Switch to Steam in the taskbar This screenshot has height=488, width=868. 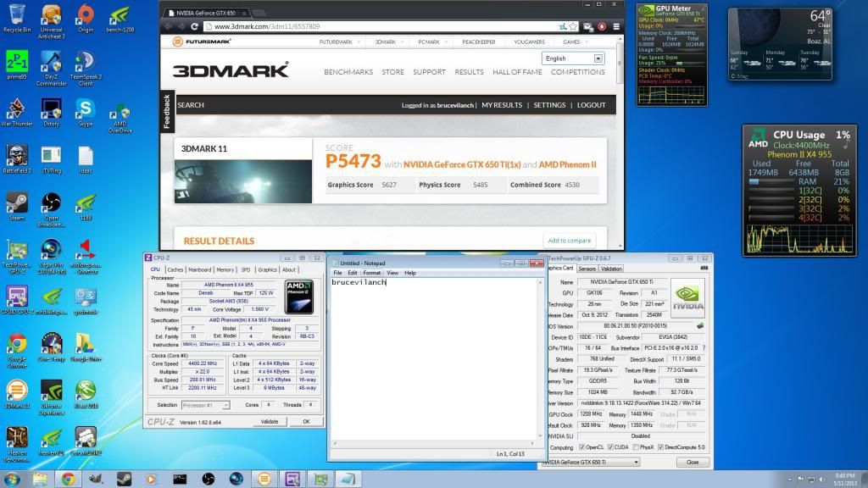[124, 479]
